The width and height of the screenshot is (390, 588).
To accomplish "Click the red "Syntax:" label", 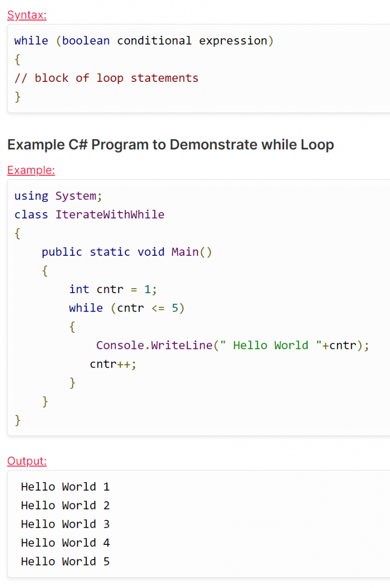I will [27, 15].
